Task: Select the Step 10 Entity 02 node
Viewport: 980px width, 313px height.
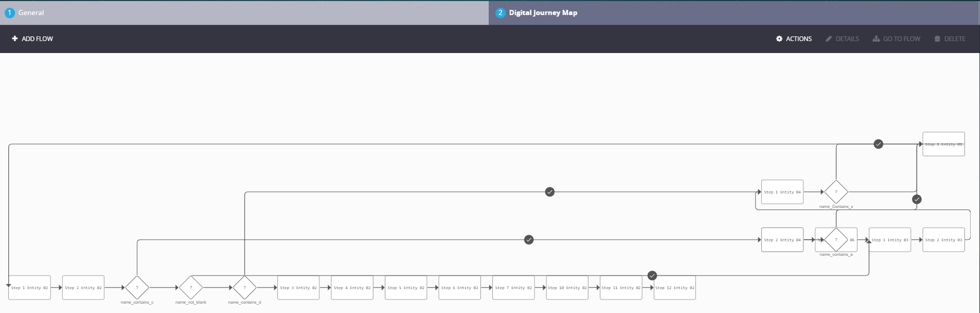Action: (x=567, y=288)
